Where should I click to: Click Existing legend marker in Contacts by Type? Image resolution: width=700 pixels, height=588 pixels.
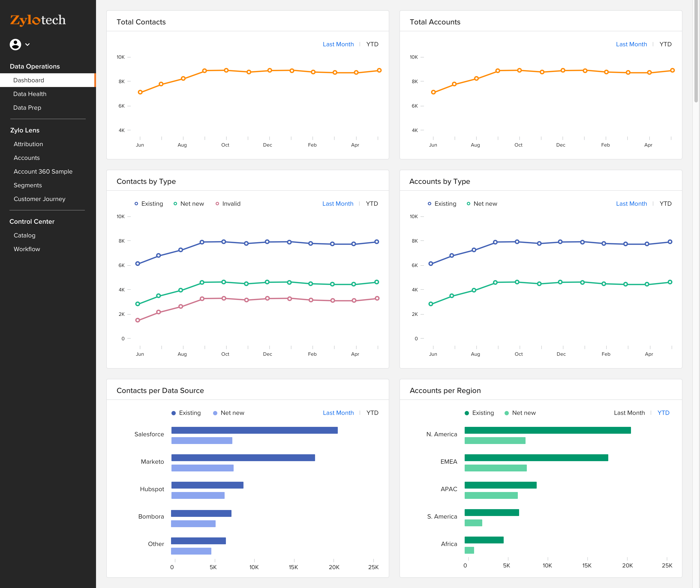pos(136,204)
